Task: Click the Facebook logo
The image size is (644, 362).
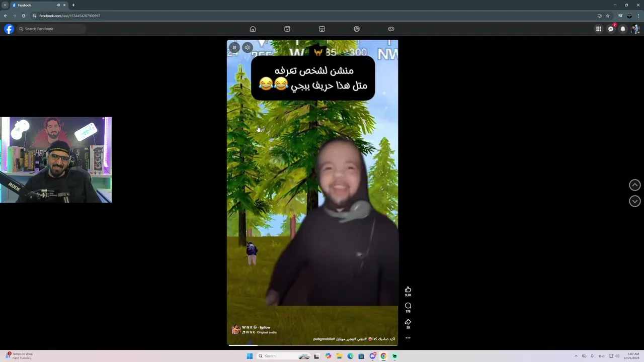Action: pos(9,29)
